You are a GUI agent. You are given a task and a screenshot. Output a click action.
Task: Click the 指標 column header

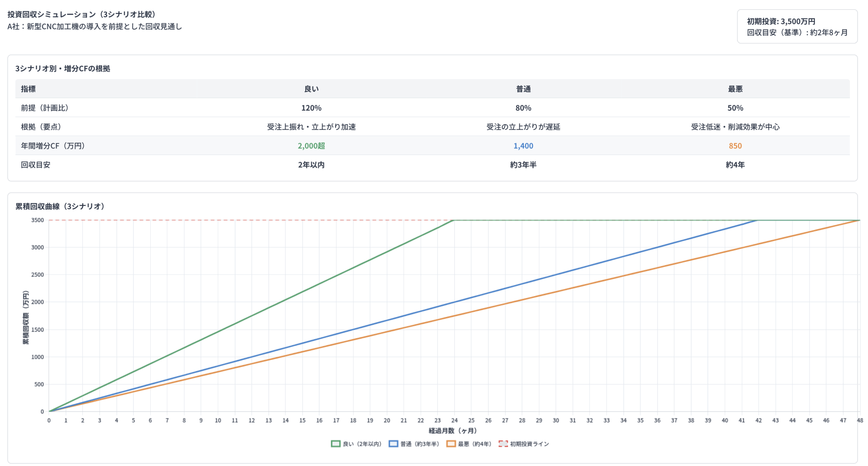28,89
